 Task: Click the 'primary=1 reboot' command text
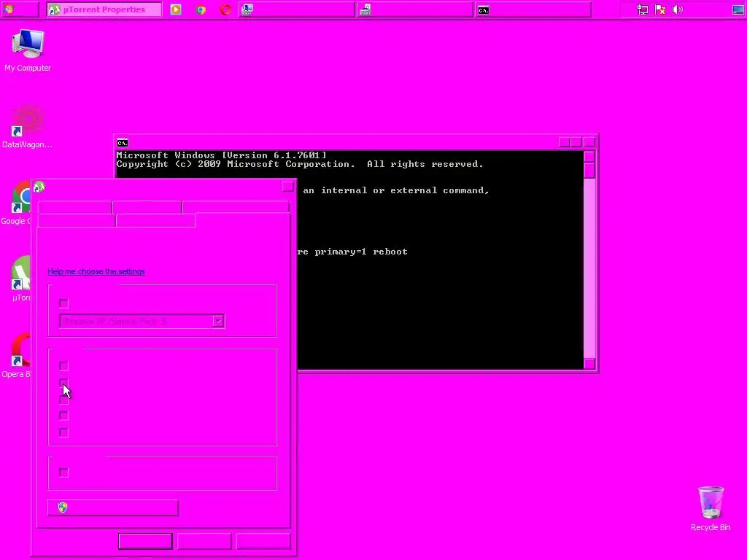point(361,252)
